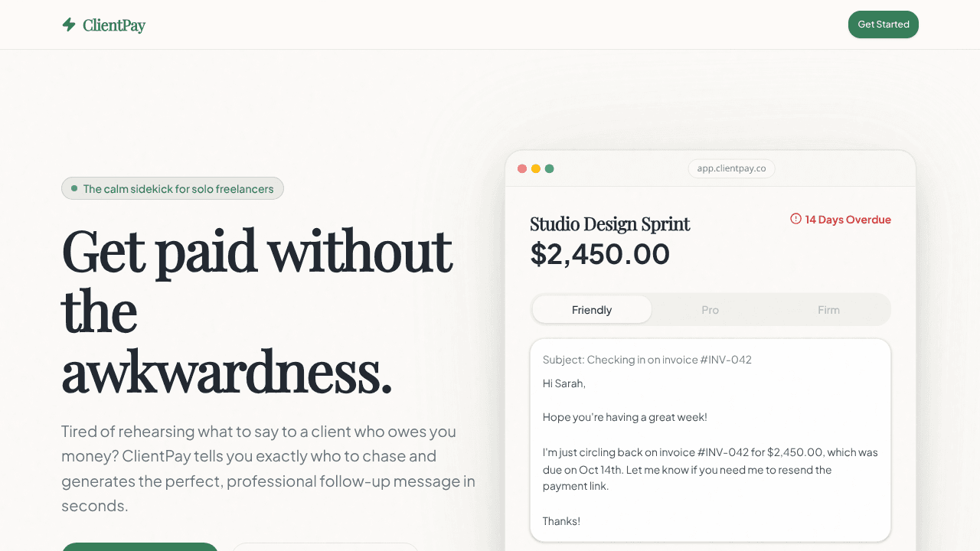Click the Get Started button
Image resolution: width=980 pixels, height=551 pixels.
click(884, 24)
